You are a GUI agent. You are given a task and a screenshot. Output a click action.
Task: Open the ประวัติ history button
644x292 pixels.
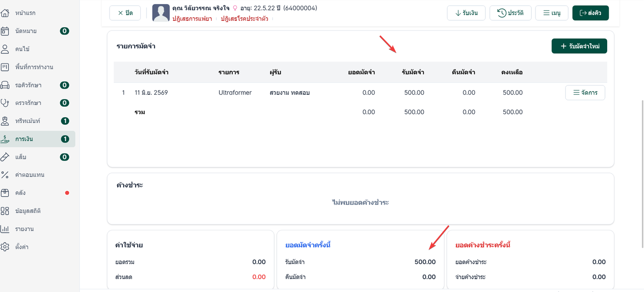[511, 13]
